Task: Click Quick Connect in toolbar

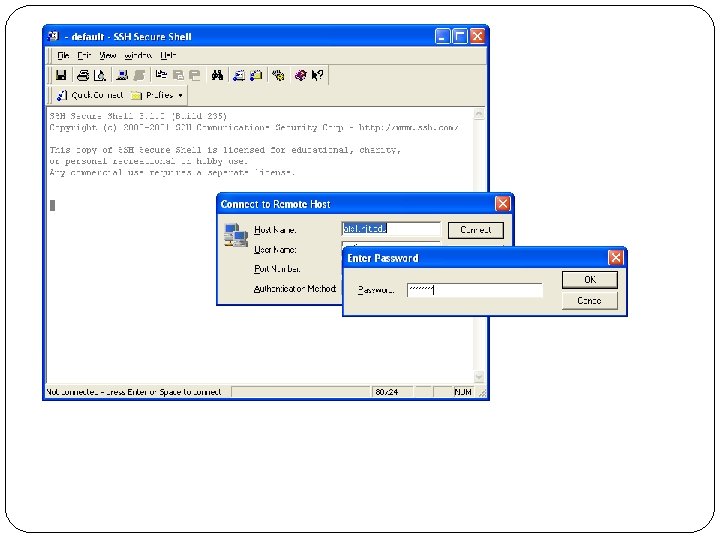Action: click(x=90, y=95)
